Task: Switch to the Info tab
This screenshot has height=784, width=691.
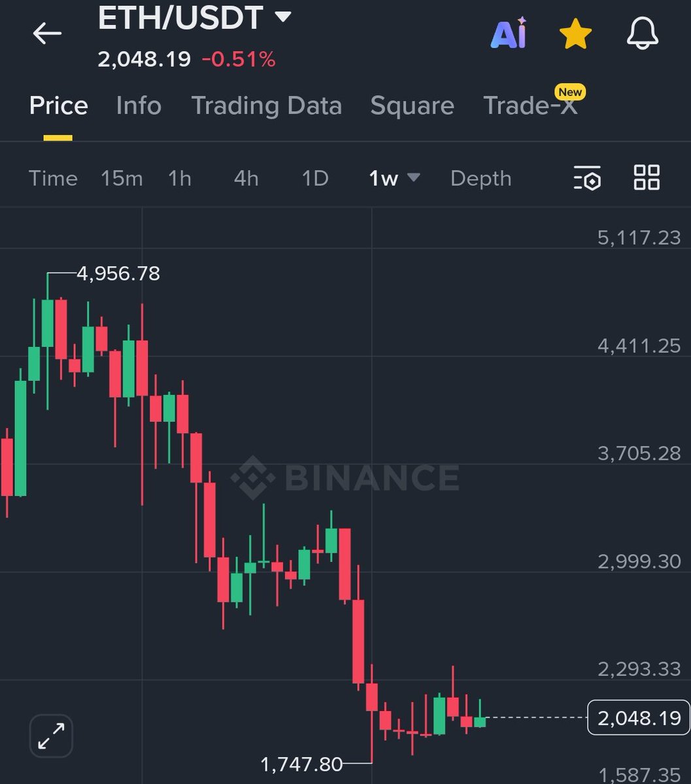Action: click(139, 106)
